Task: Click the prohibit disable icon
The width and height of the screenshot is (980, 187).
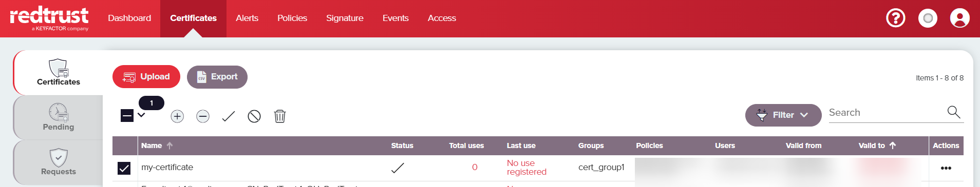Action: (254, 116)
